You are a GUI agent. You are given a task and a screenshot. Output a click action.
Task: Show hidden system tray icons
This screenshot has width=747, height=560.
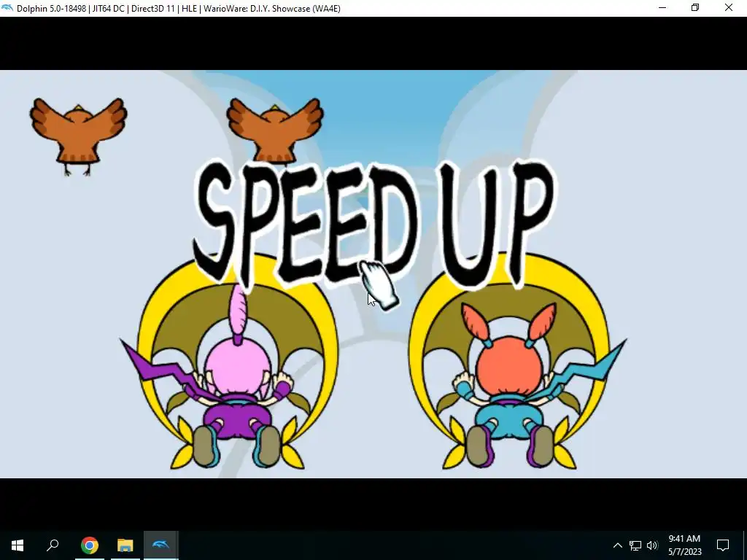tap(617, 545)
